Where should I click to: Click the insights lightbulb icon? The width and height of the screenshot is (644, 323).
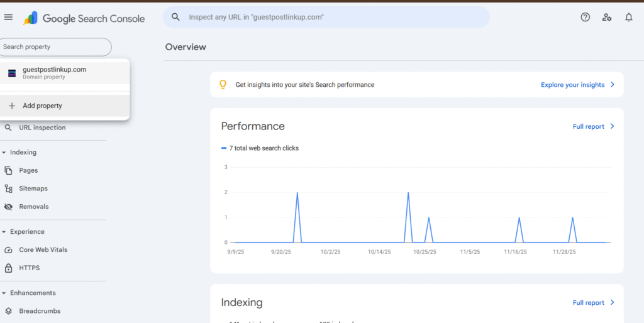click(x=223, y=85)
